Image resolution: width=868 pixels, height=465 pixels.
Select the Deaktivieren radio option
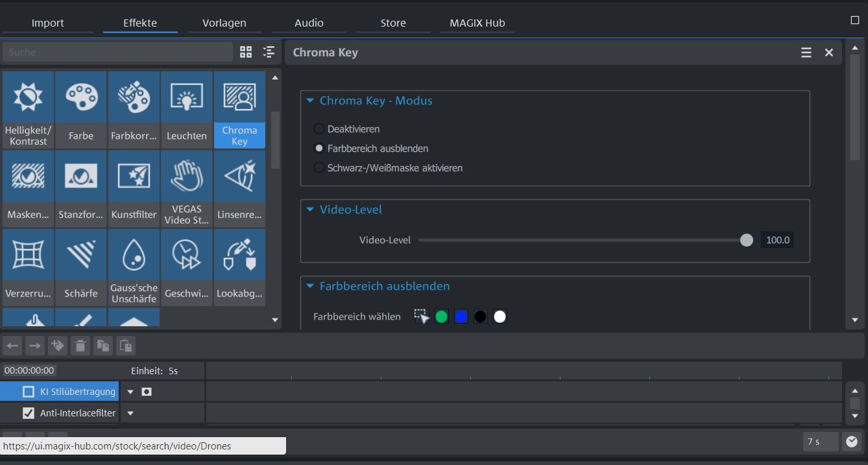click(319, 129)
